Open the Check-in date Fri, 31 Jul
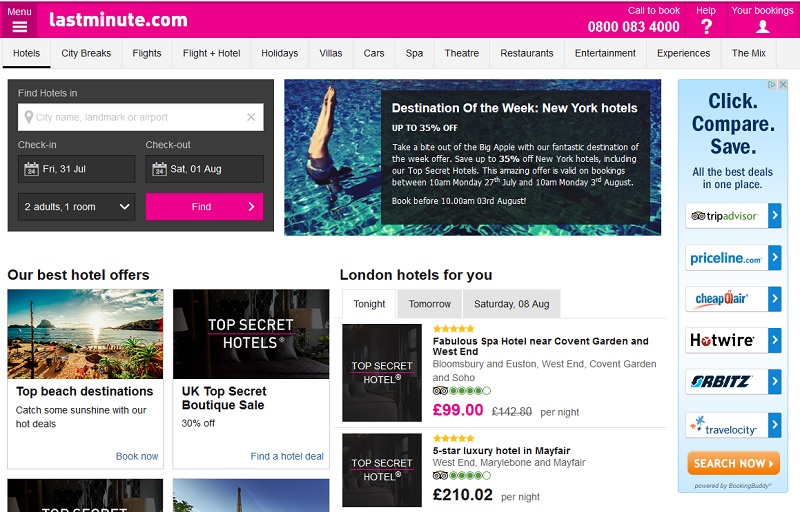The width and height of the screenshot is (800, 512). click(77, 169)
